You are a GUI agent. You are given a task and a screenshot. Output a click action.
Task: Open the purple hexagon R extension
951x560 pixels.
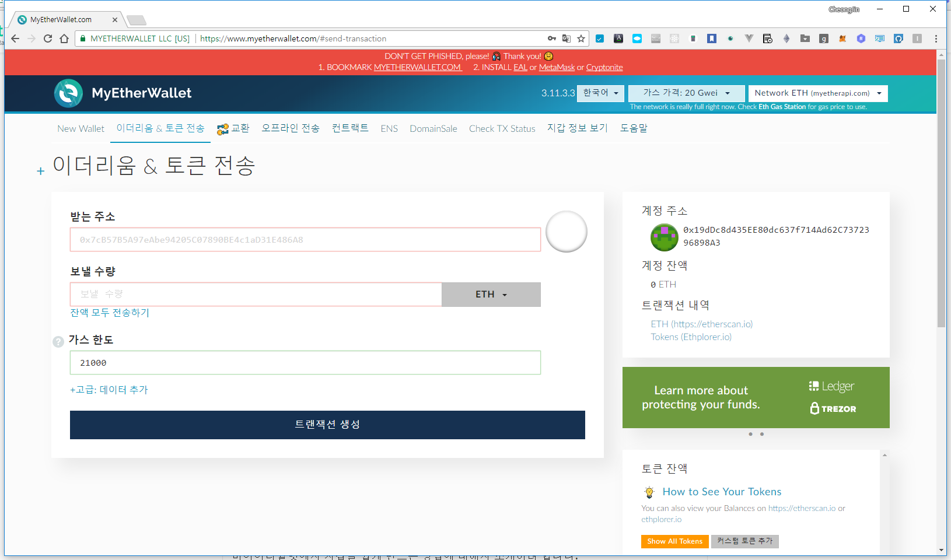tap(861, 38)
